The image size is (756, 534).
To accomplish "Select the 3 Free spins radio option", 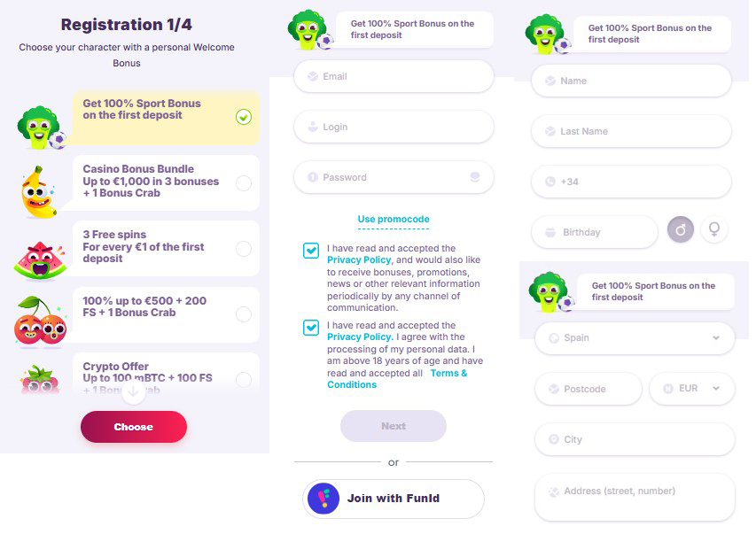I will coord(244,249).
